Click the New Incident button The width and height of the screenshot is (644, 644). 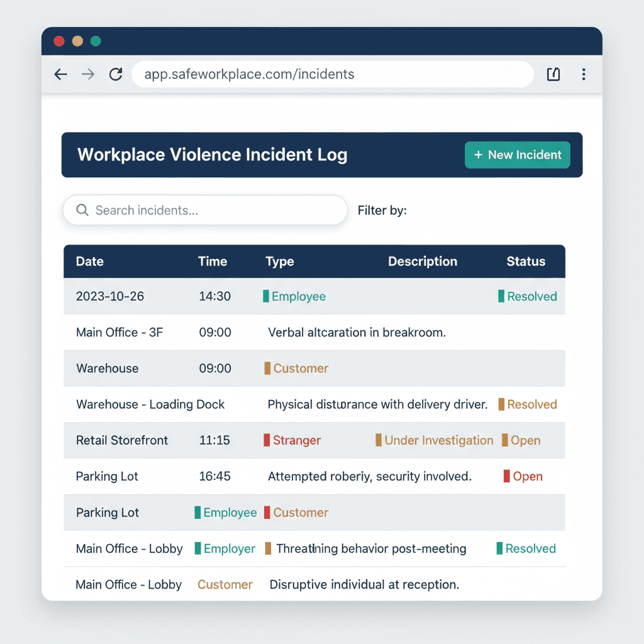pyautogui.click(x=517, y=155)
